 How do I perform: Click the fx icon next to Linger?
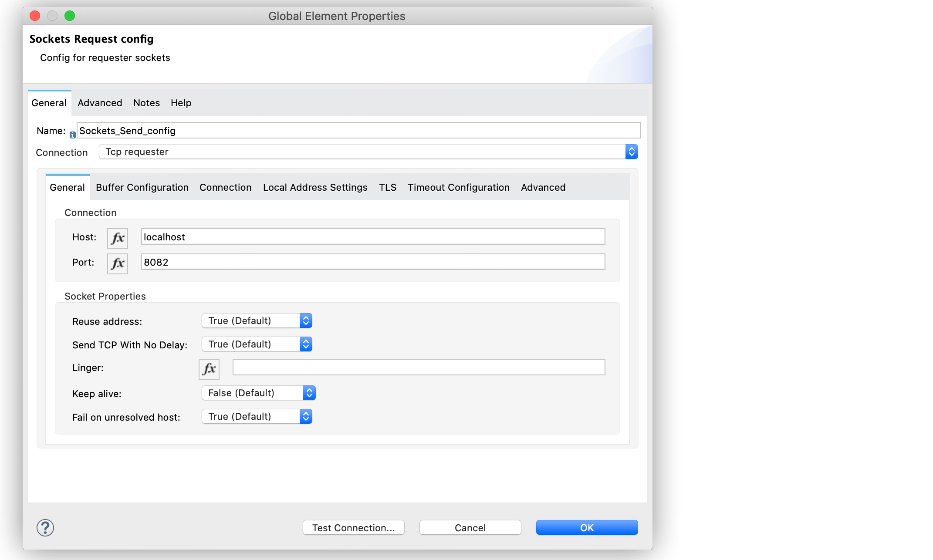[209, 368]
